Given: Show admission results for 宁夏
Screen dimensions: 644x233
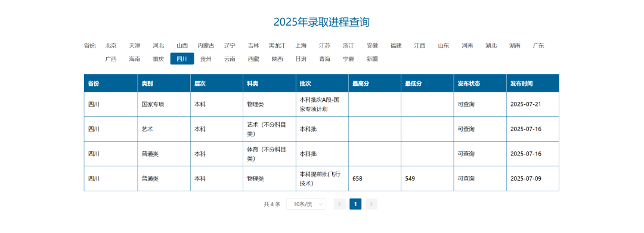Looking at the screenshot, I should 349,58.
